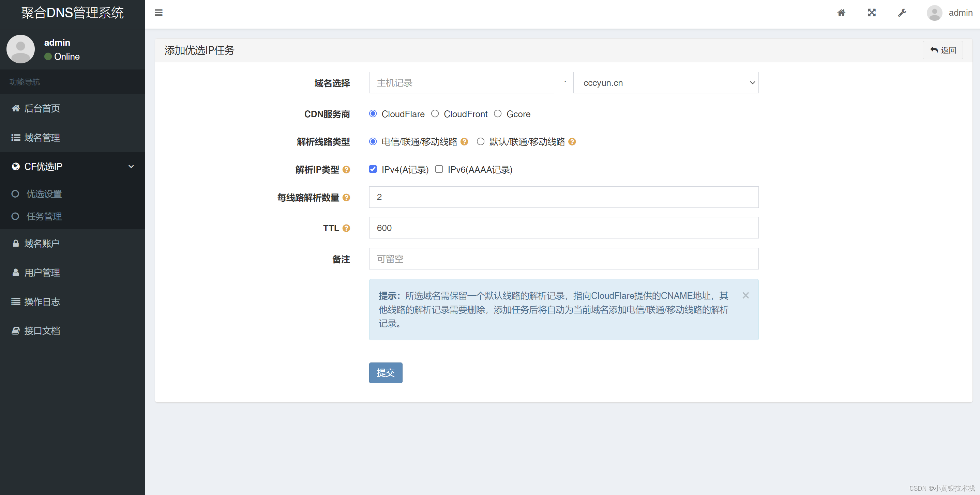Click 每线路解析数量 input field
Viewport: 980px width, 495px height.
click(x=564, y=197)
